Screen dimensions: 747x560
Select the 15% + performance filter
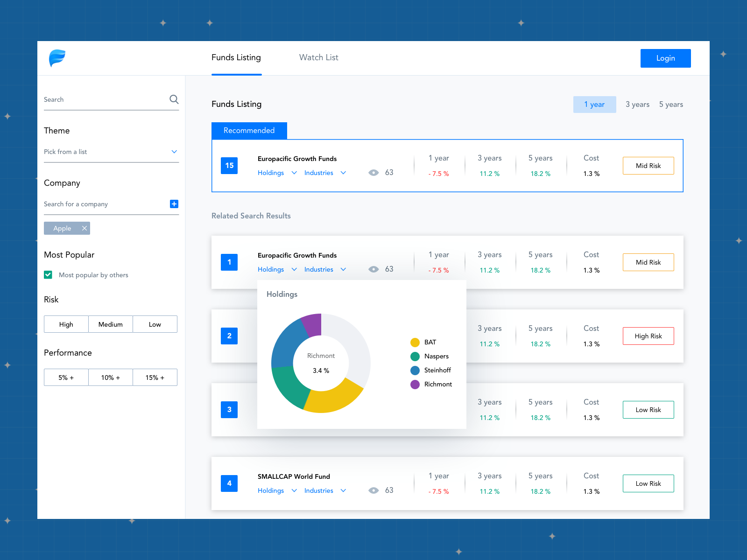(155, 377)
